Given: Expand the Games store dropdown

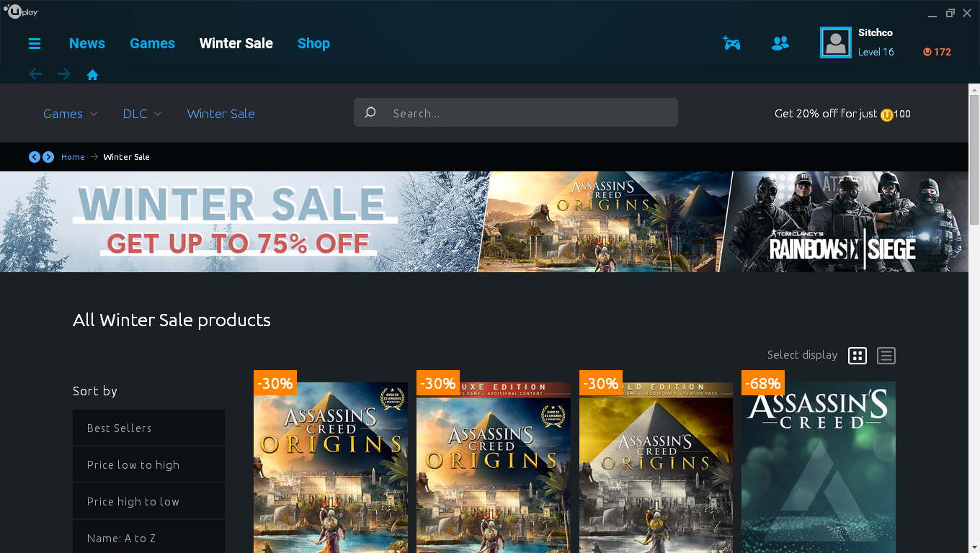Looking at the screenshot, I should tap(70, 114).
